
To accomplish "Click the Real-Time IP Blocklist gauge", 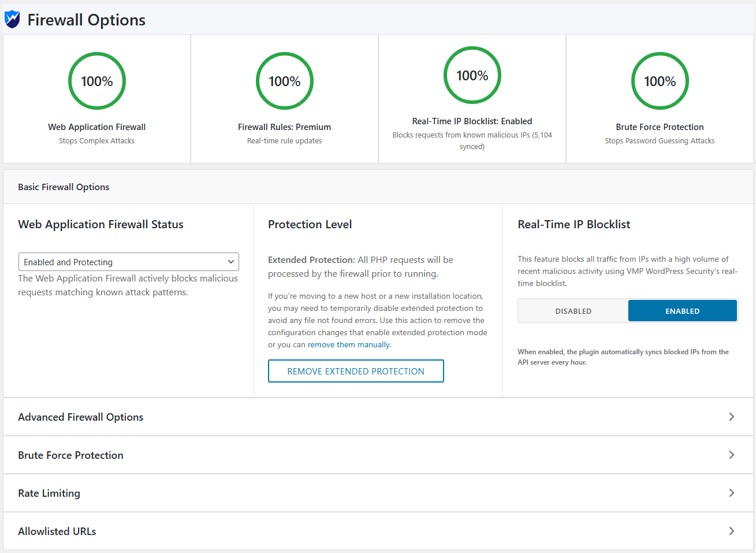I will (472, 75).
